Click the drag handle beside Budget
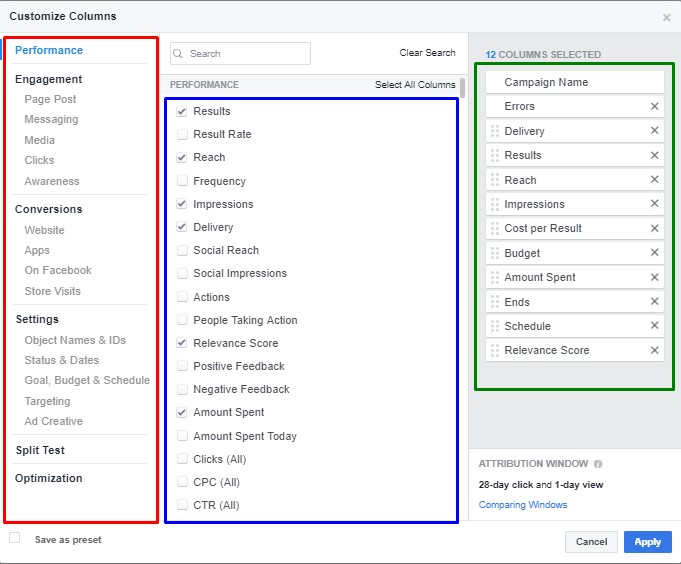This screenshot has height=564, width=681. tap(495, 253)
